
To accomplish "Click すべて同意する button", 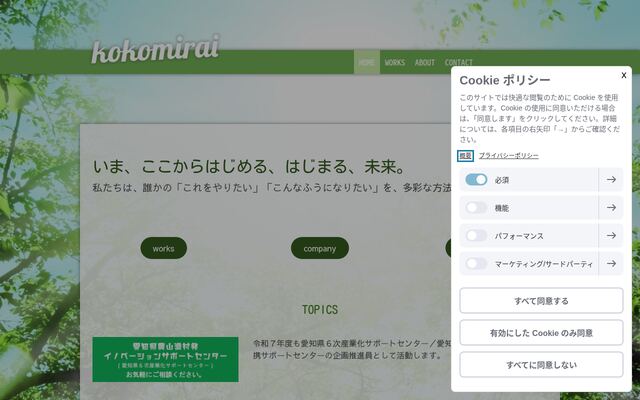I will (x=541, y=301).
